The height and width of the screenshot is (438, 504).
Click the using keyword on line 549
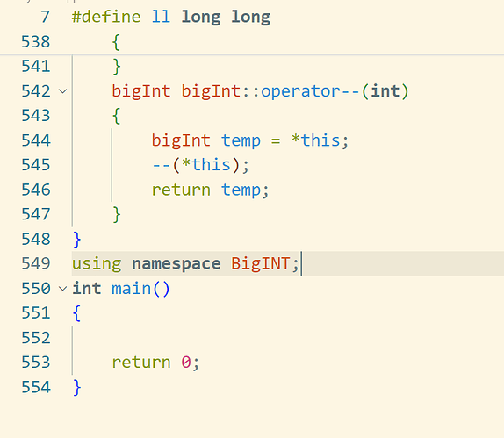(x=97, y=264)
